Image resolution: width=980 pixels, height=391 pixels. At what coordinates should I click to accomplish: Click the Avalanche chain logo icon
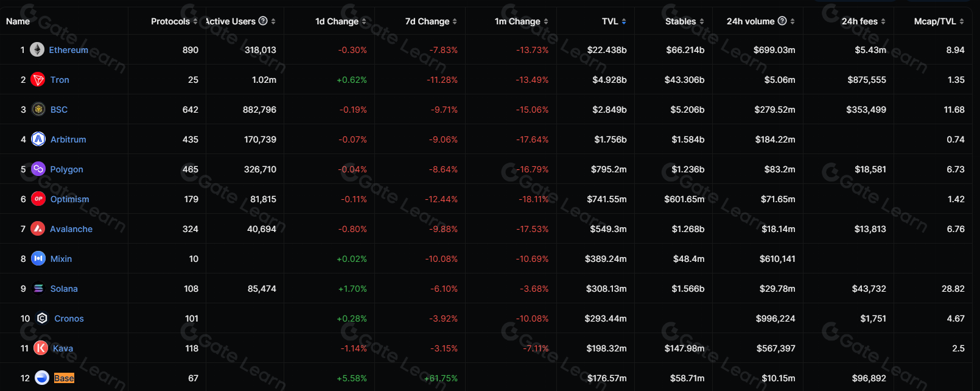tap(38, 229)
